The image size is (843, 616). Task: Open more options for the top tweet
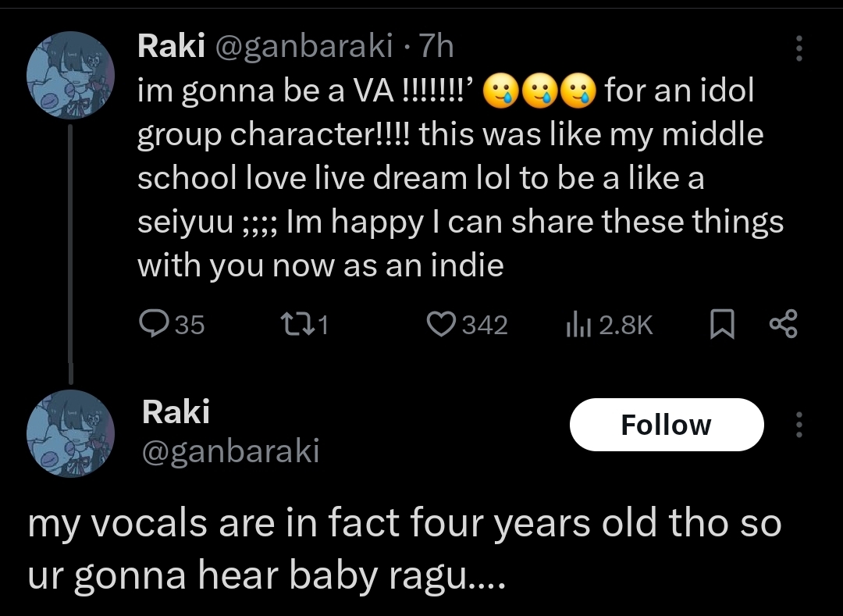[798, 48]
